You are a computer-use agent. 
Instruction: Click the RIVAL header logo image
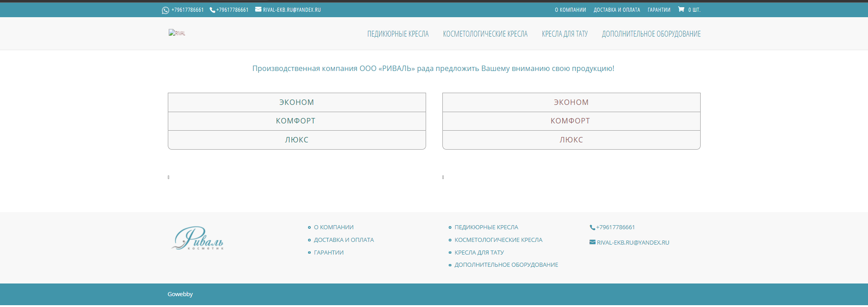click(x=177, y=33)
